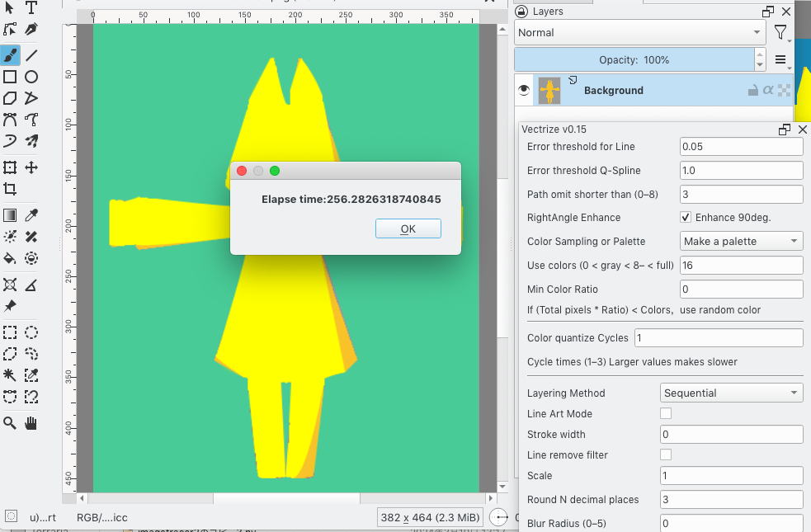This screenshot has width=811, height=532.
Task: Expand the Make a palette dropdown
Action: tap(741, 242)
